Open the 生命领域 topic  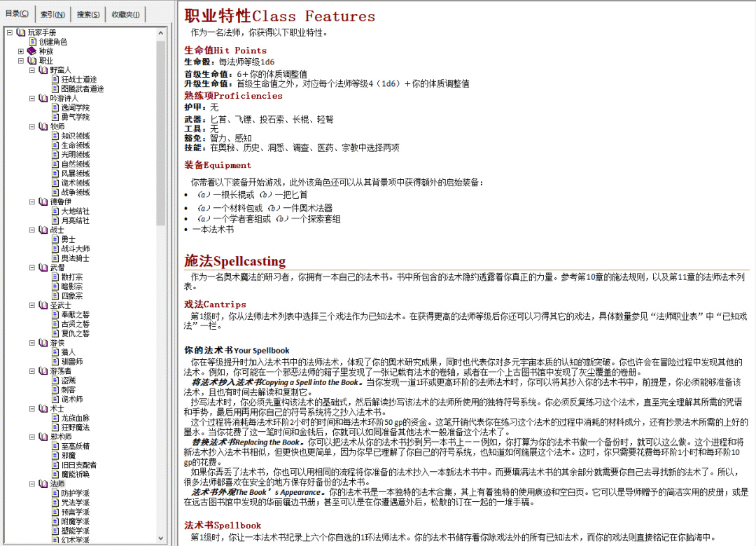75,145
